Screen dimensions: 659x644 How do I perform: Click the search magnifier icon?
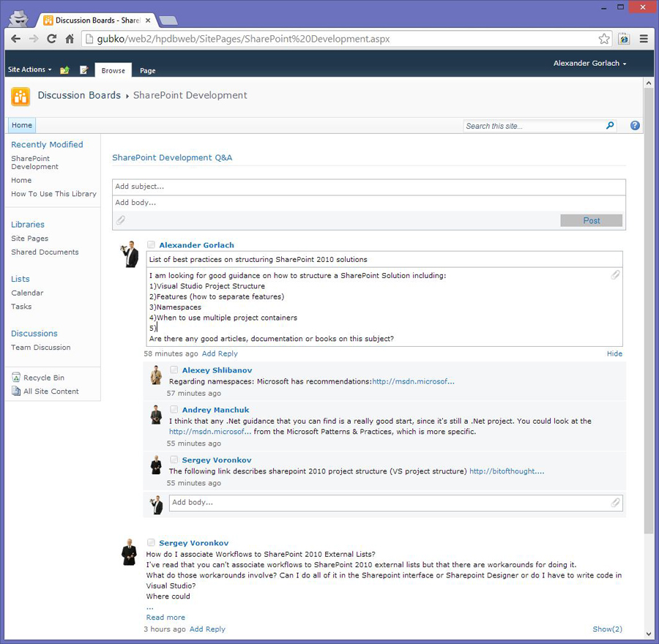[x=610, y=126]
